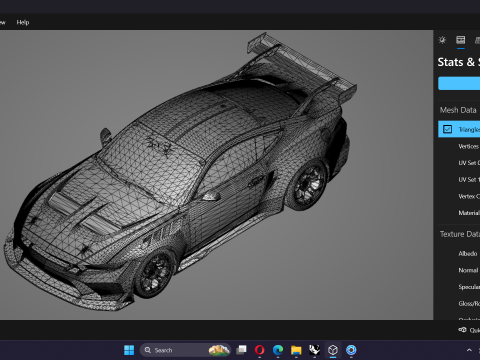
Task: Click the Quick Animations icon in status bar
Action: click(x=462, y=330)
